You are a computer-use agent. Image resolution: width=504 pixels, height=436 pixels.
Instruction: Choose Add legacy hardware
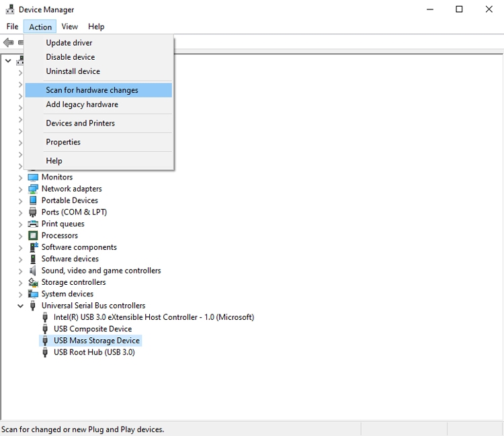tap(99, 104)
